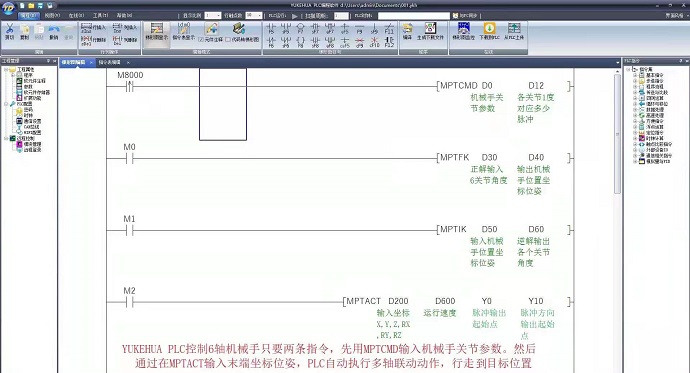Screen dimensions: 690x373
Task: Open the display scale dropdown
Action: click(213, 15)
